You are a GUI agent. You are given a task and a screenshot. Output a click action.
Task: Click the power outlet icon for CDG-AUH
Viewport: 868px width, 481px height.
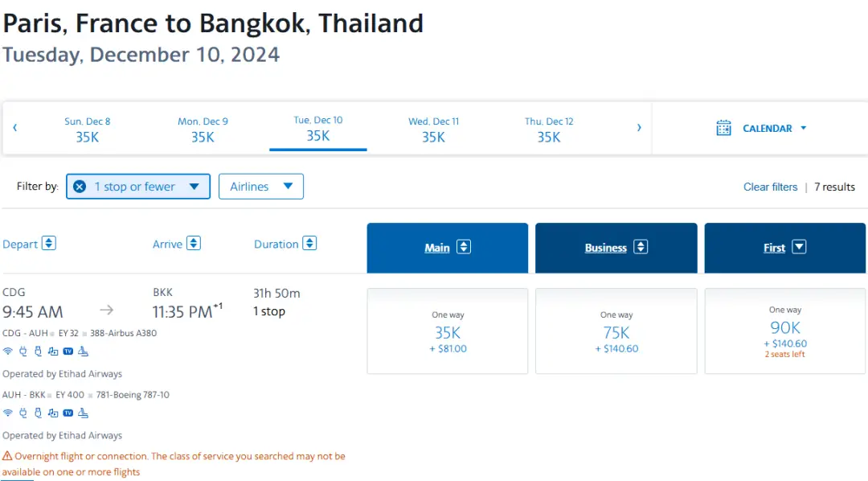23,351
